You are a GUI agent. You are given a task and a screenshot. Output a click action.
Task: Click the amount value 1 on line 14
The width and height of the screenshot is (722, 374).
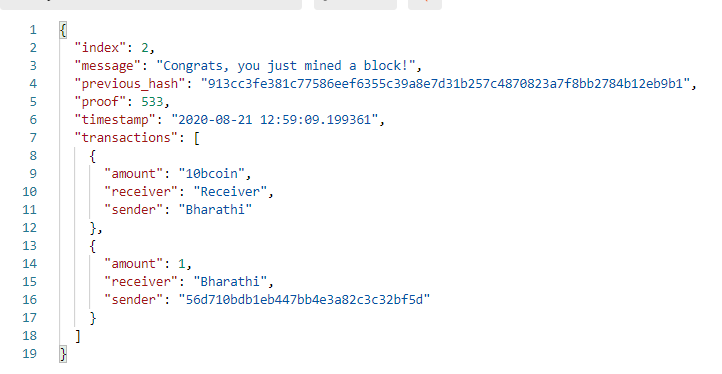tap(181, 264)
